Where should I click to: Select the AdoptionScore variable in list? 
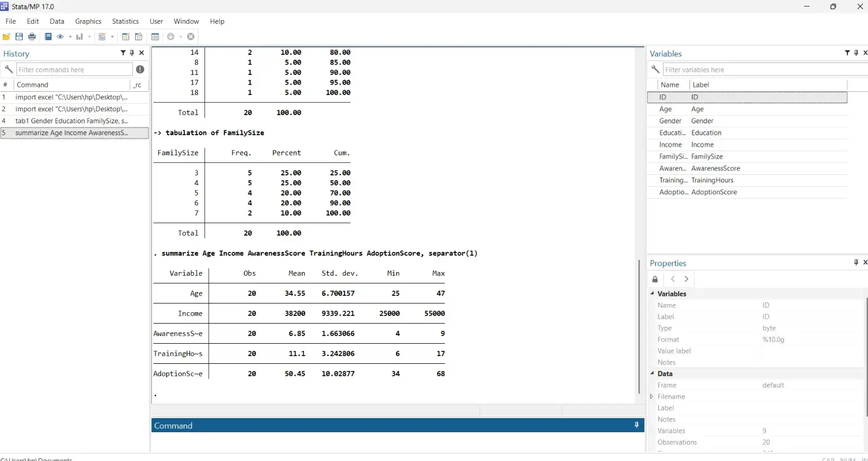coord(713,192)
